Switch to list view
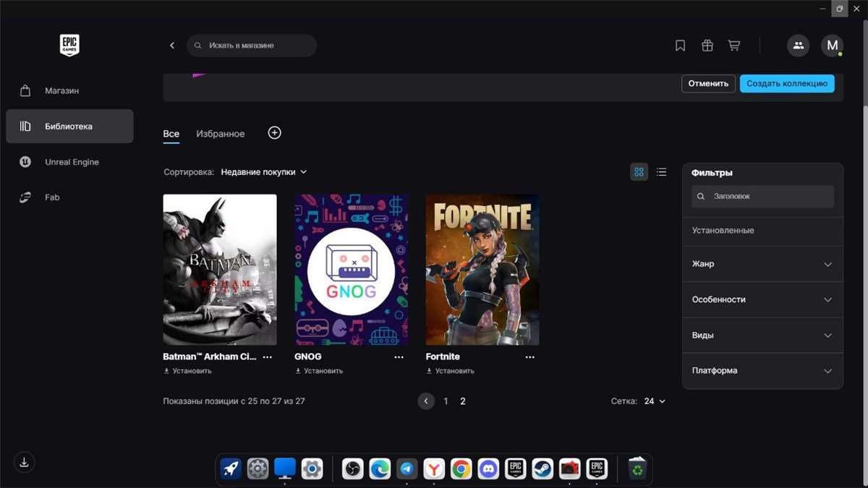 coord(661,172)
